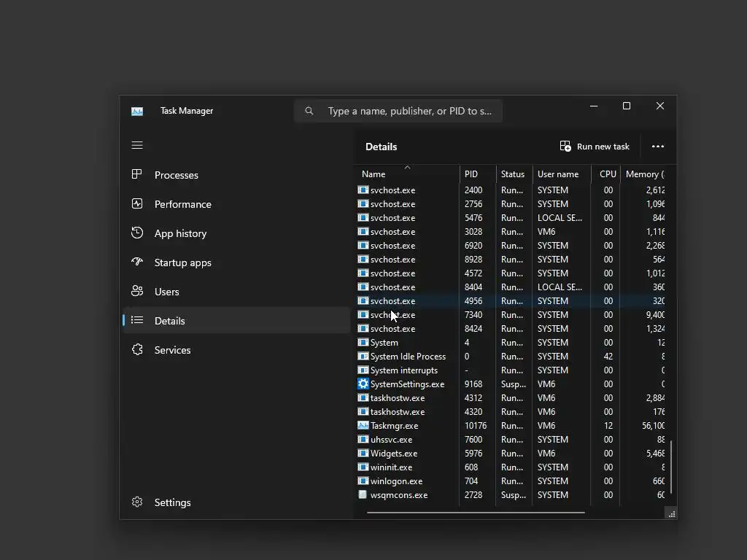
Task: Sort by the Name column header
Action: pyautogui.click(x=407, y=174)
